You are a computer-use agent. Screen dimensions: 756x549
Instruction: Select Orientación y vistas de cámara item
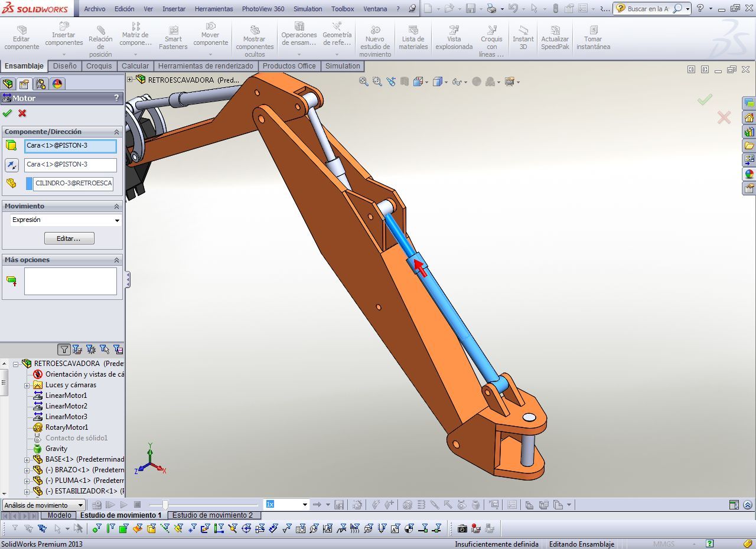[85, 374]
